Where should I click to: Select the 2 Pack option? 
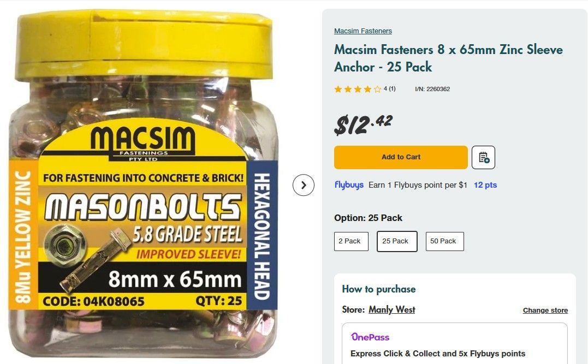tap(351, 241)
